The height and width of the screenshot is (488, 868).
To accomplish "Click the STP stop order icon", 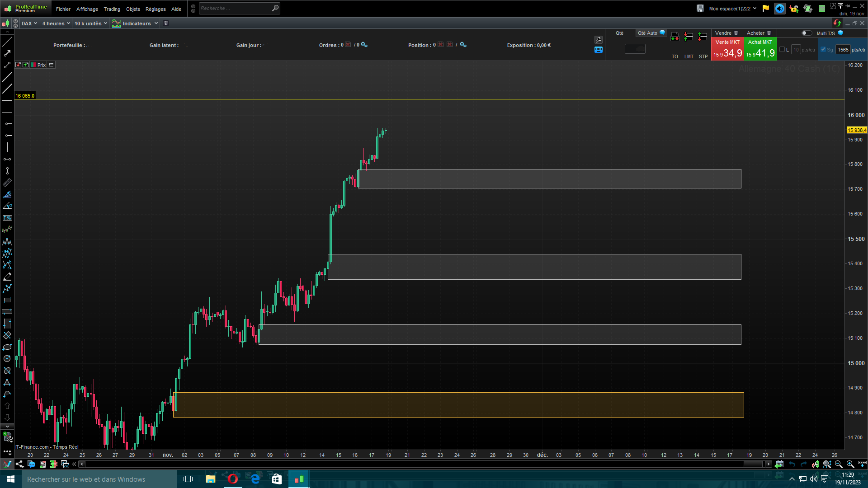I will coord(703,37).
